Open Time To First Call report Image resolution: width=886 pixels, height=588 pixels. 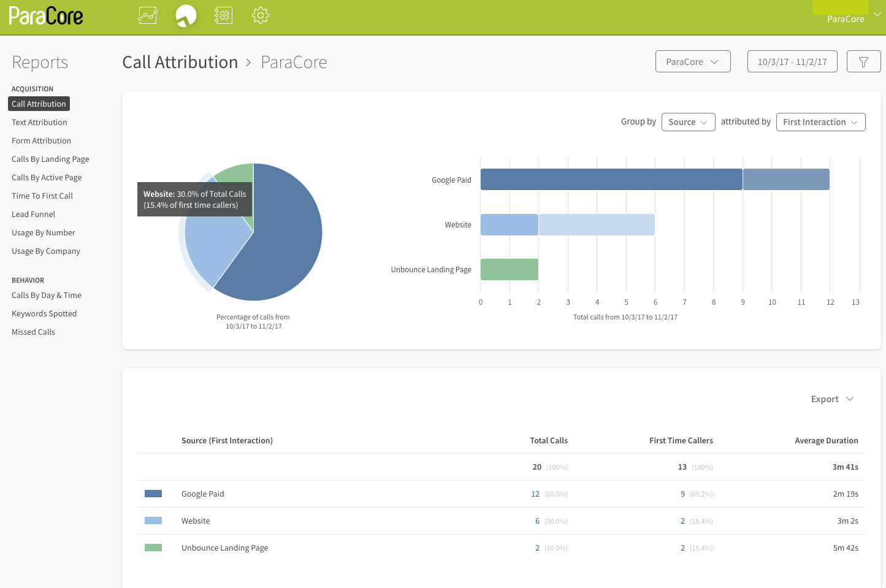pos(42,196)
